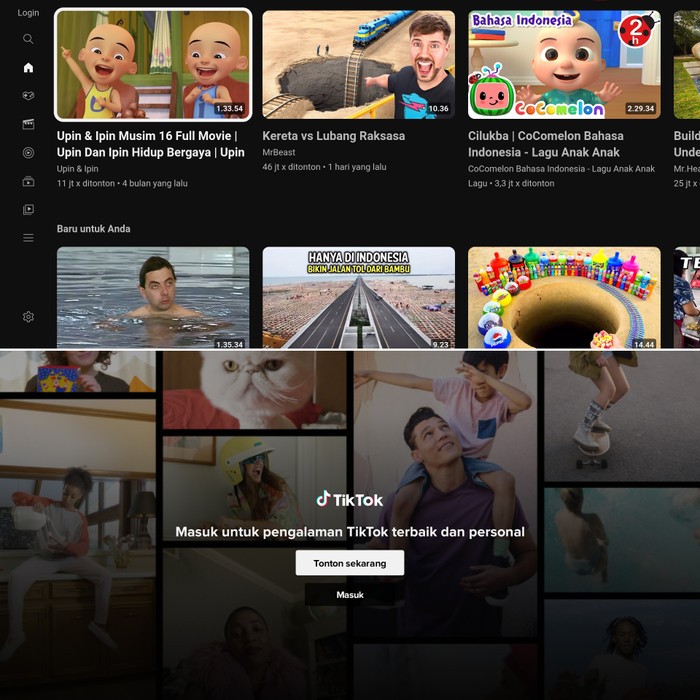
Task: Click the yellow helmet woman tile in TikTok
Action: [x=254, y=488]
